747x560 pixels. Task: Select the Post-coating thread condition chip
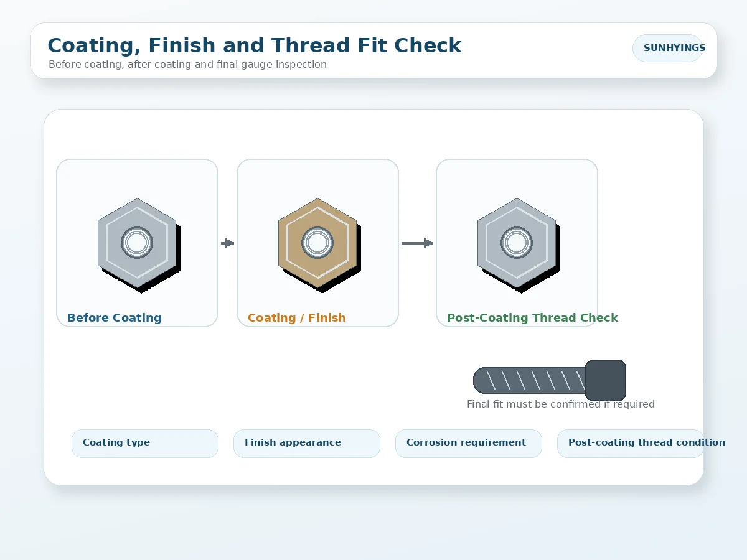tap(631, 444)
